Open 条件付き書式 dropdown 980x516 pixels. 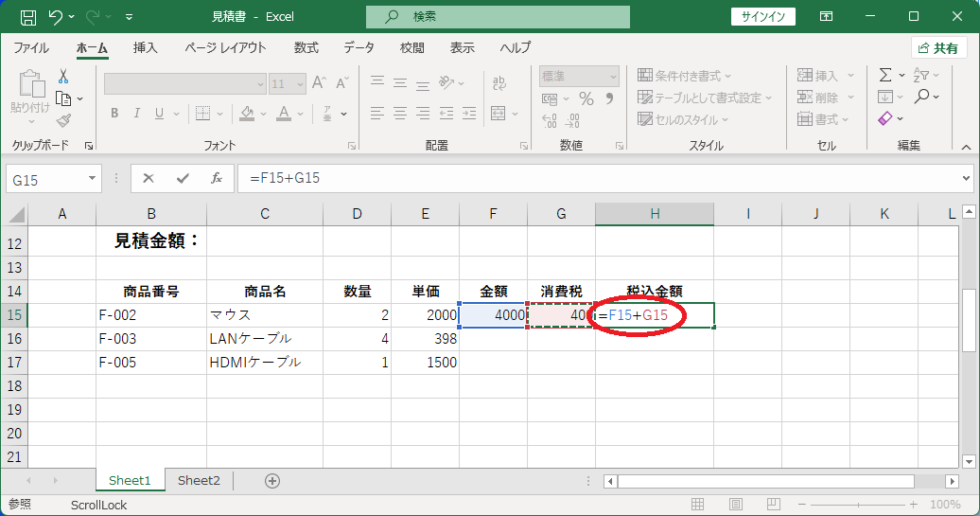pyautogui.click(x=684, y=76)
